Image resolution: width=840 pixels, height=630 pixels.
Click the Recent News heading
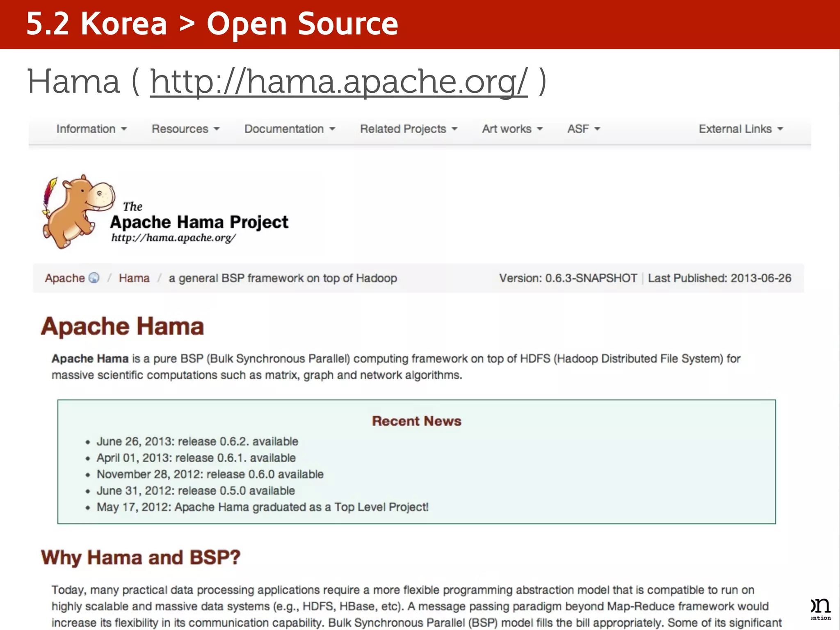point(417,421)
